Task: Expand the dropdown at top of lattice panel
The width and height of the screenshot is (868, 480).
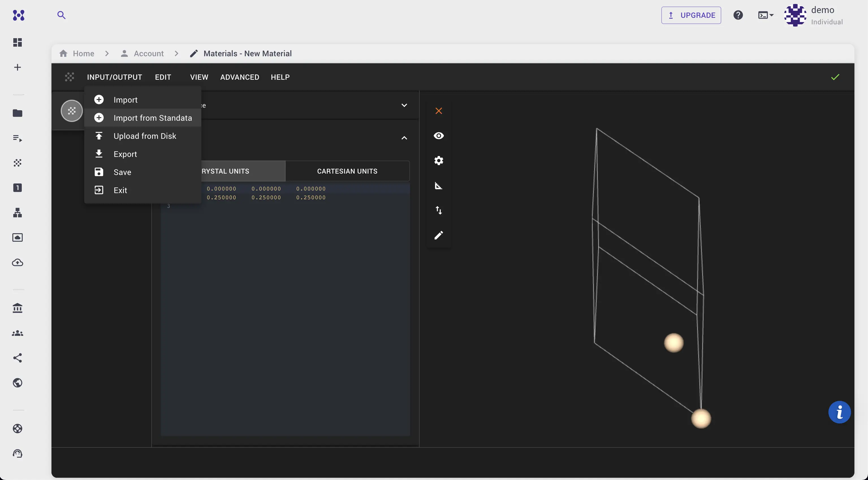Action: pos(404,105)
